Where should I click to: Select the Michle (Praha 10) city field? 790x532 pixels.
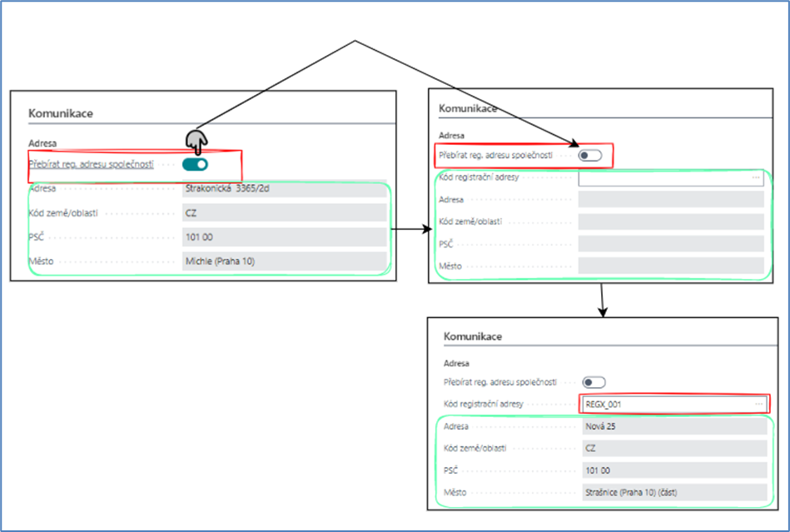point(284,261)
